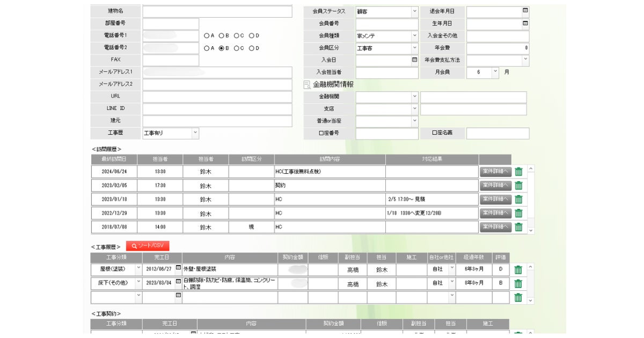Image resolution: width=644 pixels, height=338 pixels.
Task: Click the cell 2/5 17:30～ 見積
Action: coord(432,200)
